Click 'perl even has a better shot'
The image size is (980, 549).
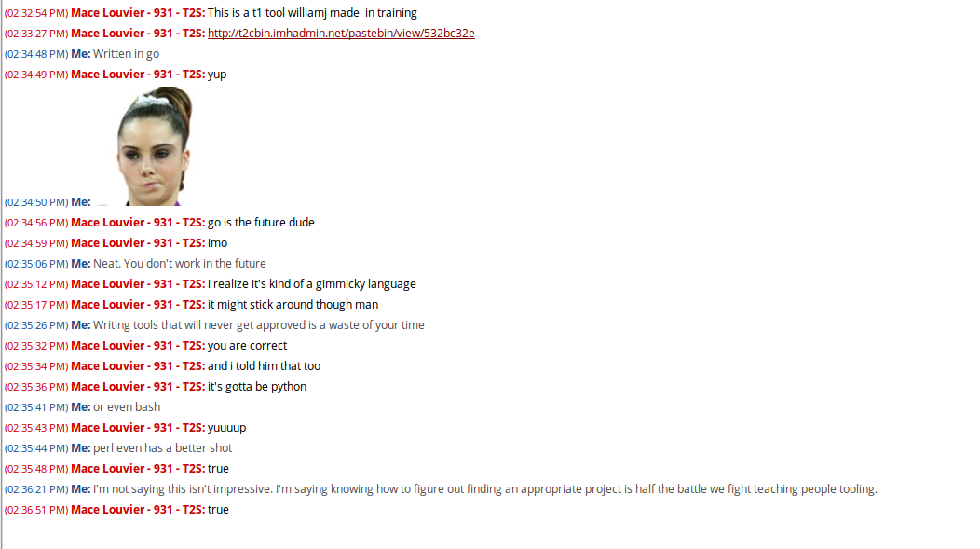tap(163, 448)
